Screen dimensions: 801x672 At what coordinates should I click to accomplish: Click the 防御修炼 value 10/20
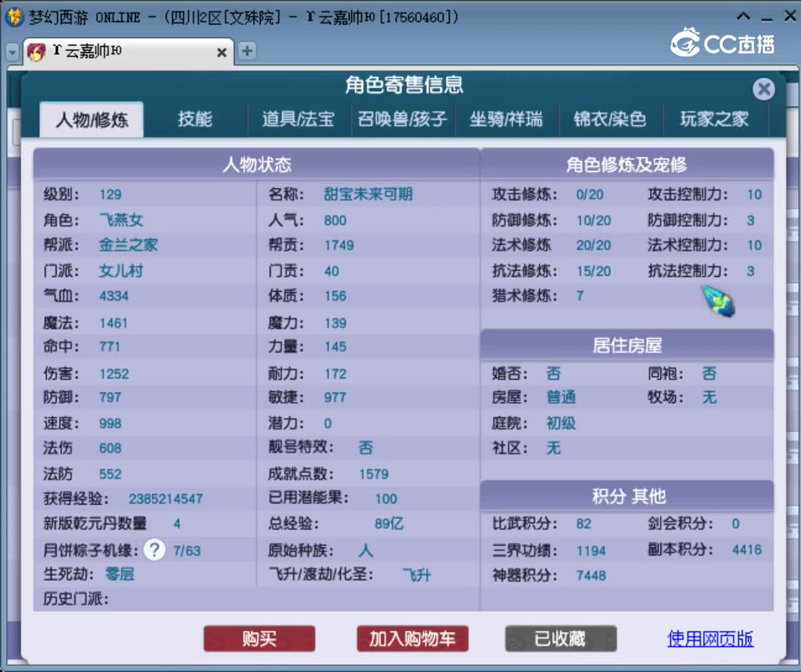(x=593, y=220)
